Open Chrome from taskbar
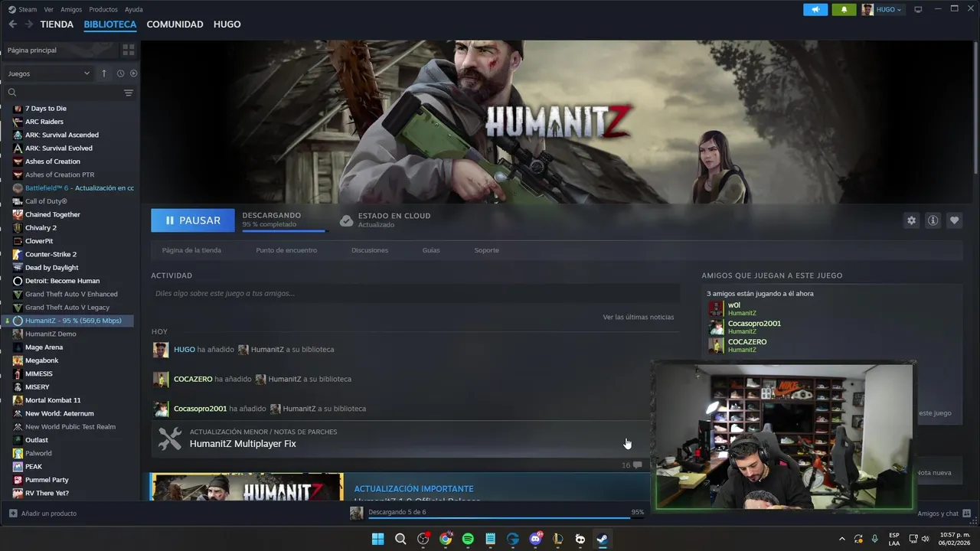The height and width of the screenshot is (551, 980). click(446, 539)
